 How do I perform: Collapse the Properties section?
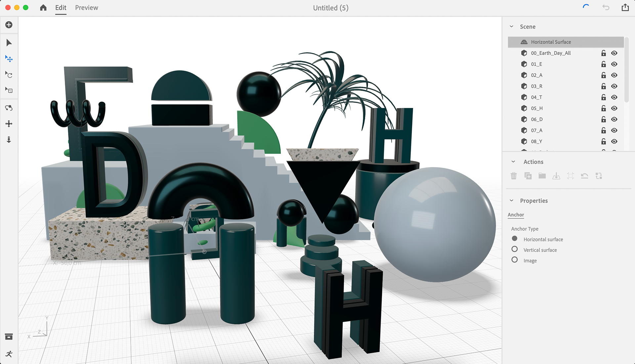tap(512, 201)
